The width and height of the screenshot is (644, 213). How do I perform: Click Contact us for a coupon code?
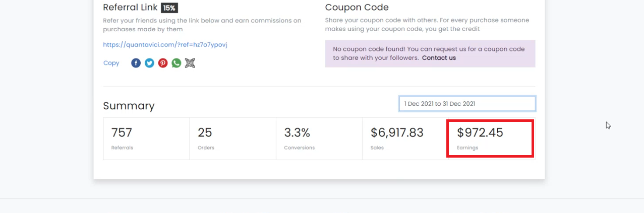(439, 58)
